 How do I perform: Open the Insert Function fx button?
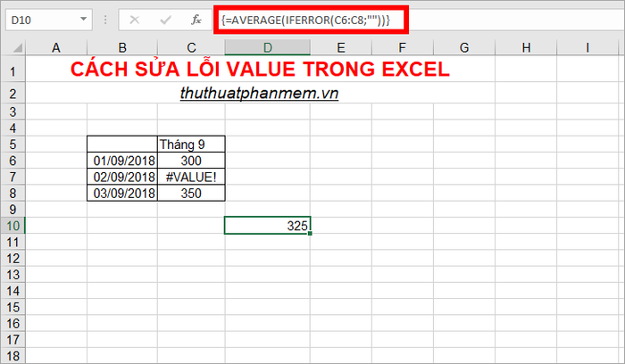(196, 20)
